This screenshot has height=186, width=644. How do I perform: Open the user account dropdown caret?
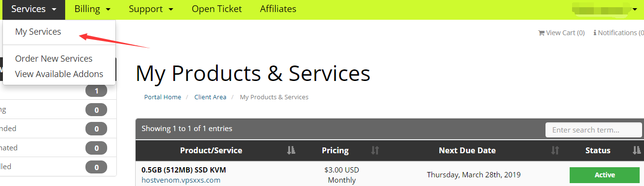pos(635,9)
